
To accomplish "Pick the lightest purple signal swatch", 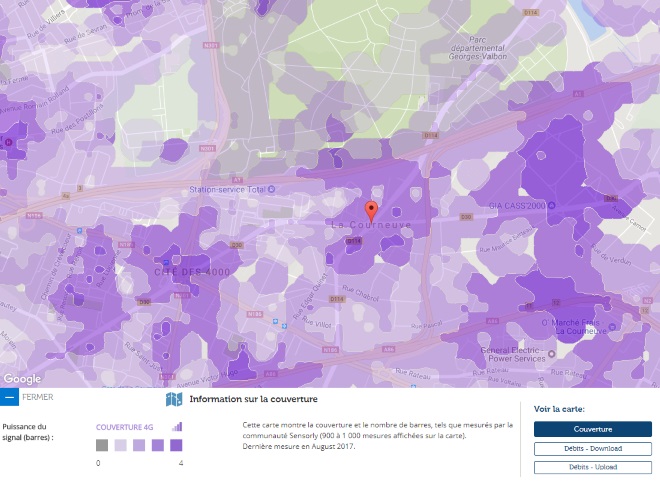I will coord(120,445).
